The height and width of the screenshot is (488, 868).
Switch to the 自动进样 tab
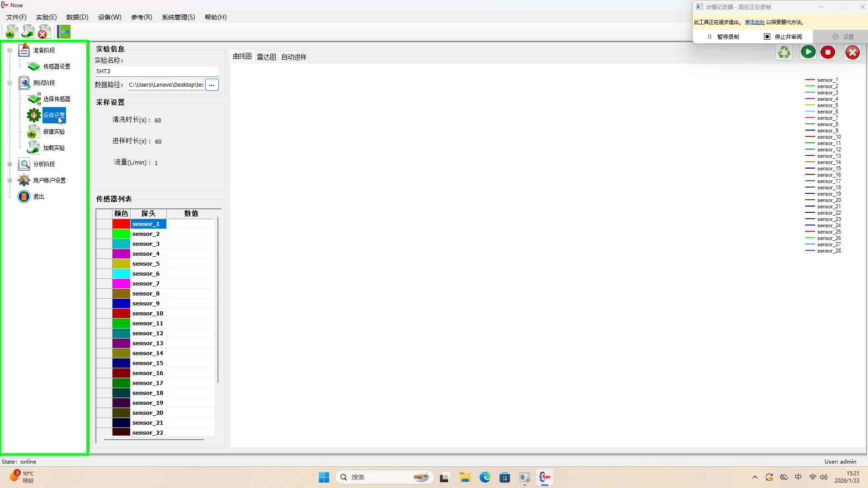[x=294, y=57]
